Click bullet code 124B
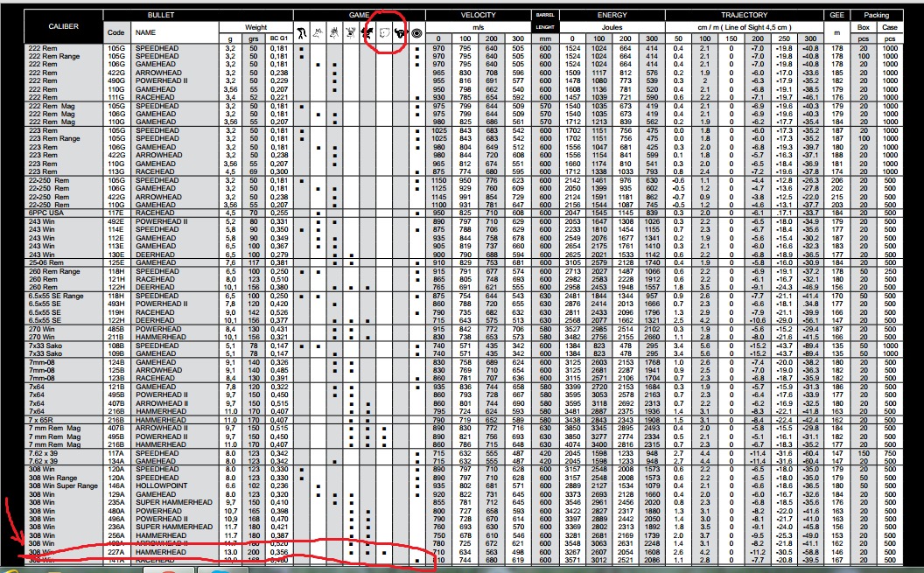Image resolution: width=924 pixels, height=573 pixels. click(x=116, y=362)
